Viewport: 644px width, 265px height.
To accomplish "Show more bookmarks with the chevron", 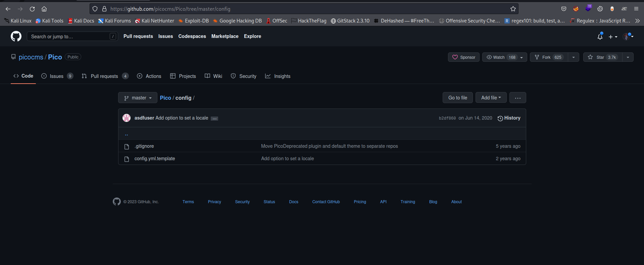I will (x=637, y=21).
